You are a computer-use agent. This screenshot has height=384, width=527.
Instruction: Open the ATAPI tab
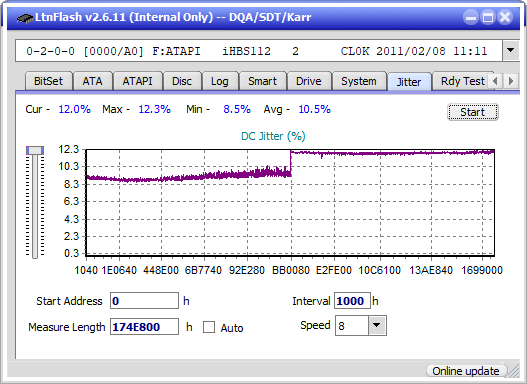coord(137,81)
